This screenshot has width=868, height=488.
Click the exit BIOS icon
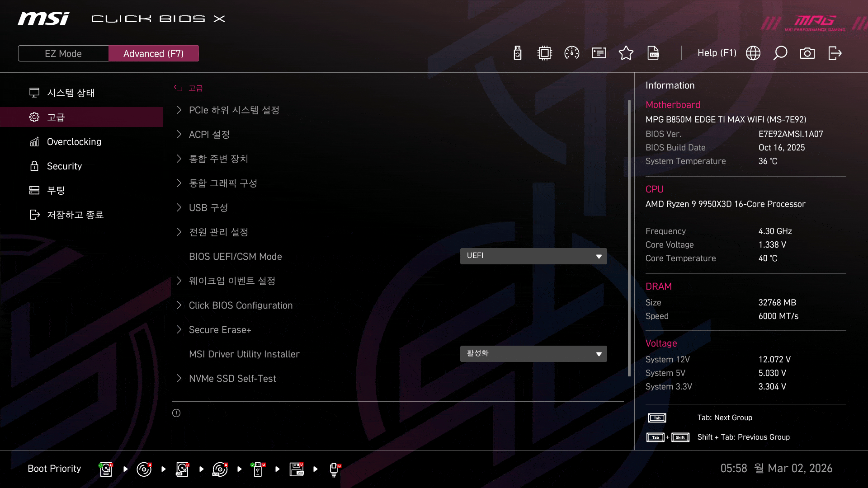tap(835, 53)
